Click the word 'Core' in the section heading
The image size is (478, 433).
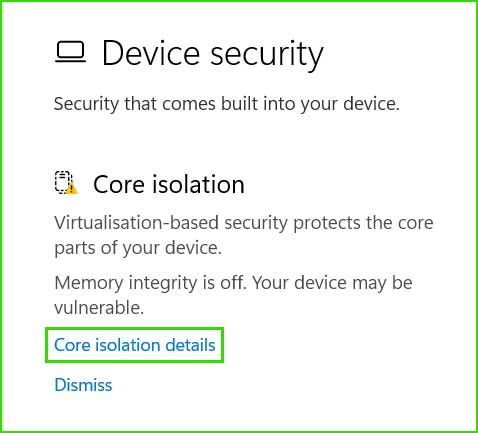119,184
